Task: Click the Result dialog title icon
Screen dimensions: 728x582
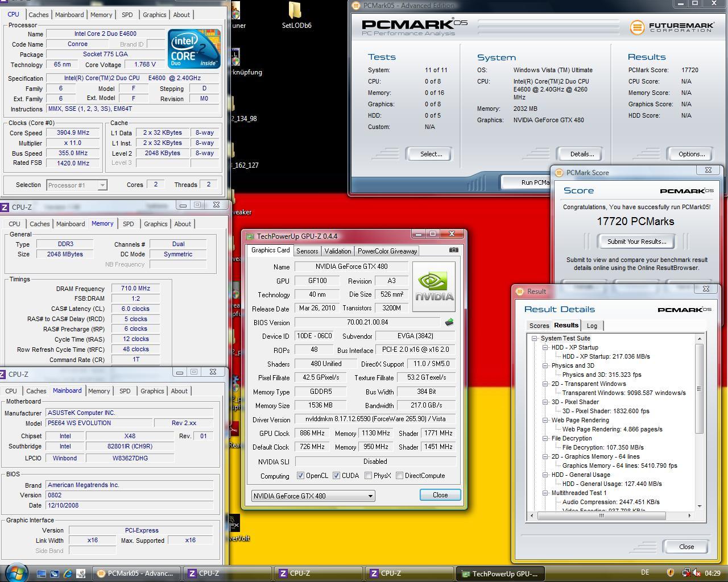Action: coord(519,292)
